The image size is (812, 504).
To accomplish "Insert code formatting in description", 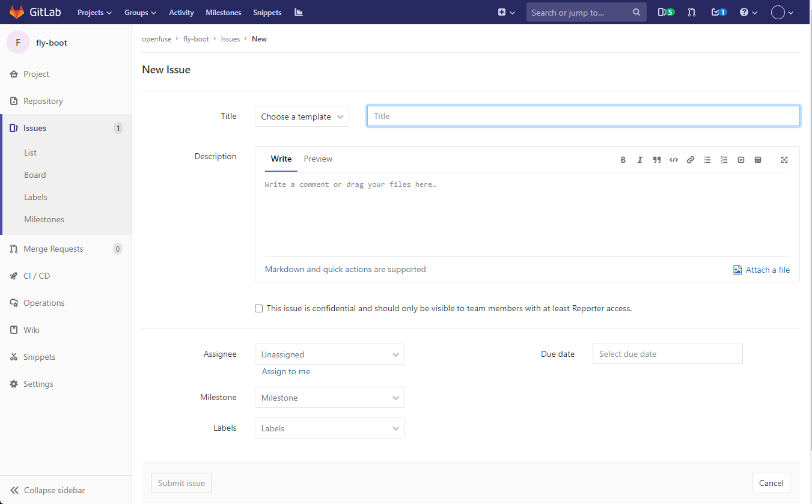I will tap(674, 160).
